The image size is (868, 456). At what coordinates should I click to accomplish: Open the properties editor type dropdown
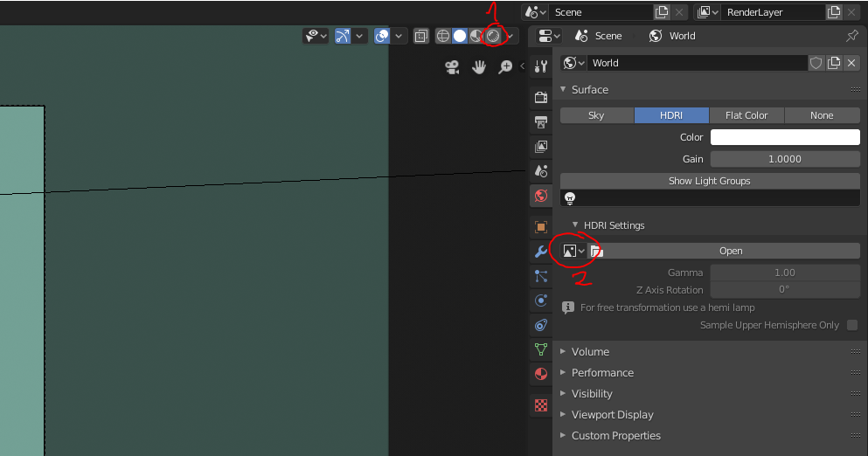[550, 36]
